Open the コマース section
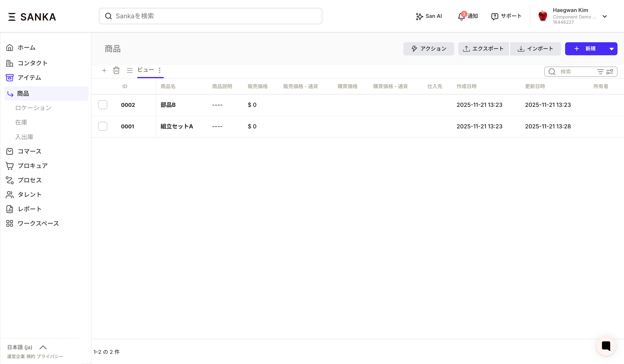Viewport: 624px width, 364px height. coord(29,151)
